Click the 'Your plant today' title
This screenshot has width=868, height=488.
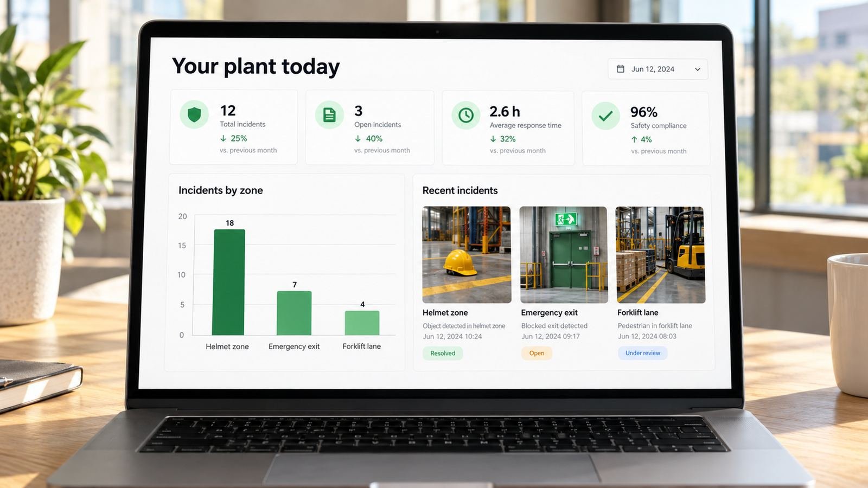tap(256, 67)
